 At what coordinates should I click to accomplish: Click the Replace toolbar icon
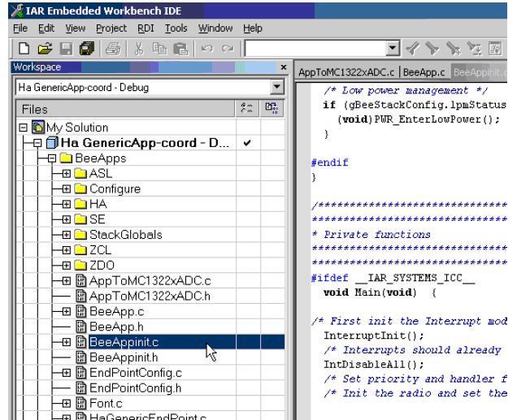474,49
